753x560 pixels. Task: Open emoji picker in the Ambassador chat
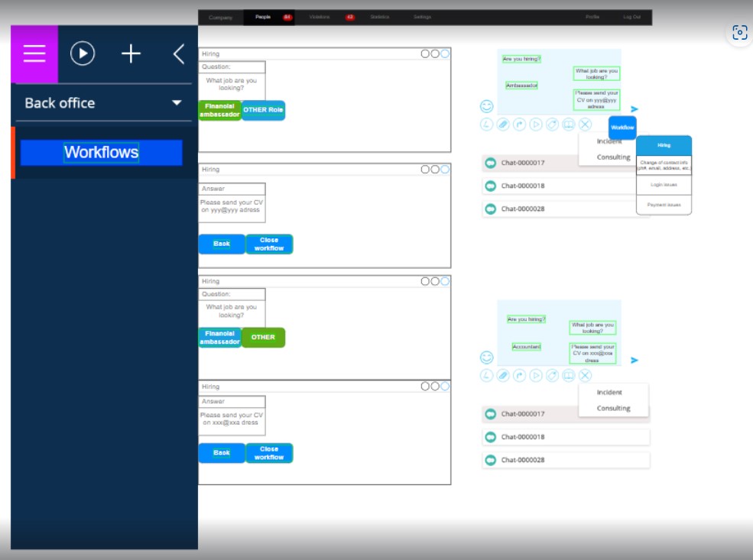486,106
